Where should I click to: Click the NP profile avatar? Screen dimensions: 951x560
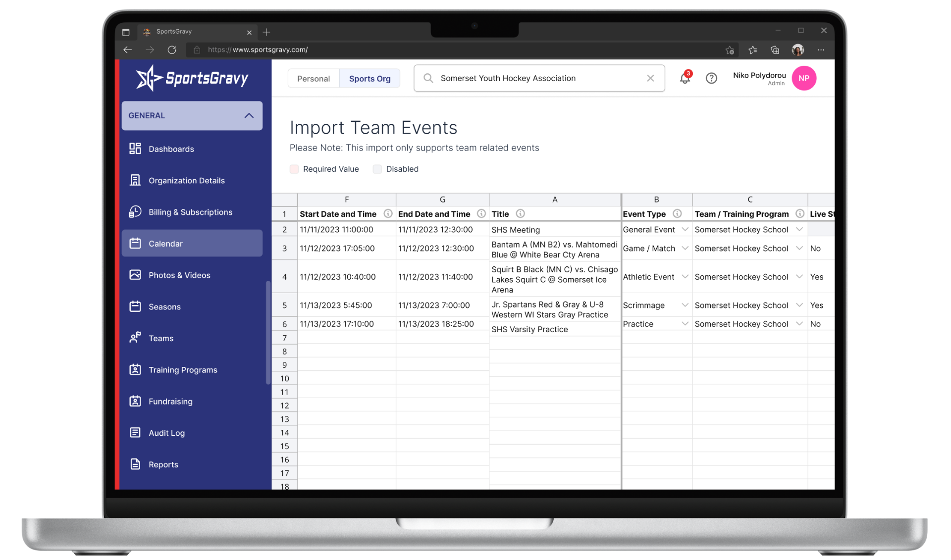804,78
